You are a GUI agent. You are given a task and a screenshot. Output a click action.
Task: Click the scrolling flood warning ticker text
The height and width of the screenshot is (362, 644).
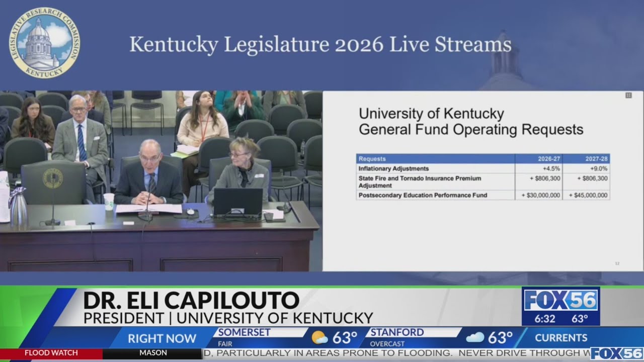click(396, 353)
